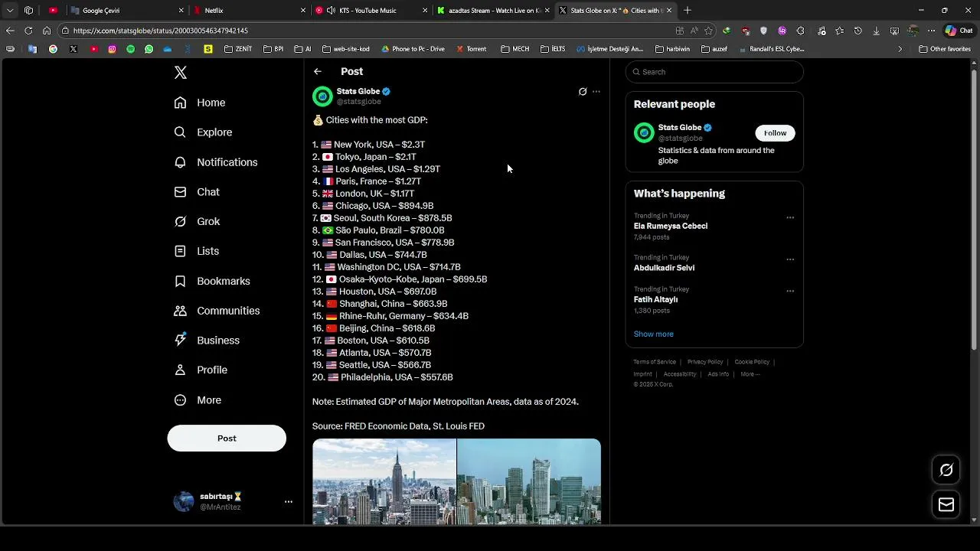
Task: Switch to KTS - YouTube Music tab
Action: point(371,11)
